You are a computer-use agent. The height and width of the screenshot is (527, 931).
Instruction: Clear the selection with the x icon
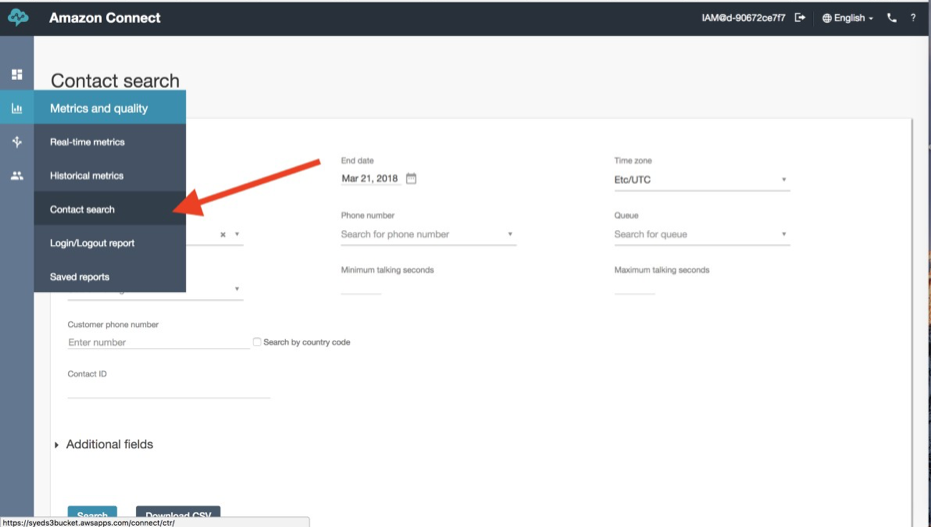[223, 234]
